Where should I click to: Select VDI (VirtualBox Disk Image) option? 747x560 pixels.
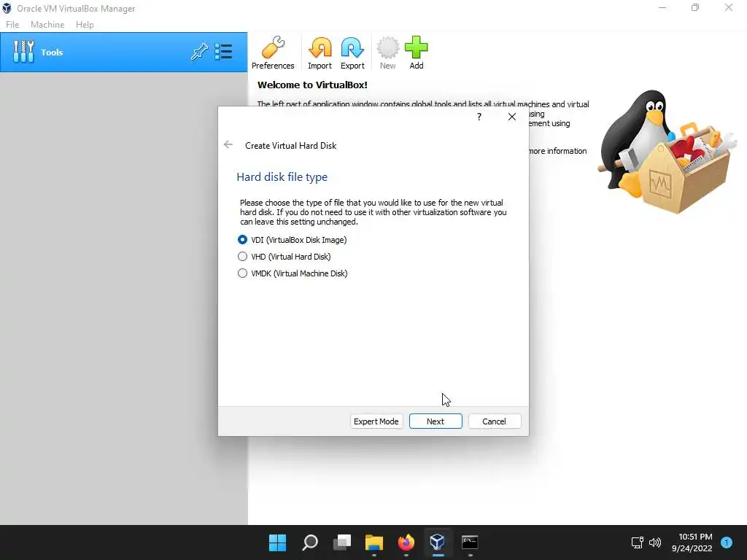[x=292, y=239]
